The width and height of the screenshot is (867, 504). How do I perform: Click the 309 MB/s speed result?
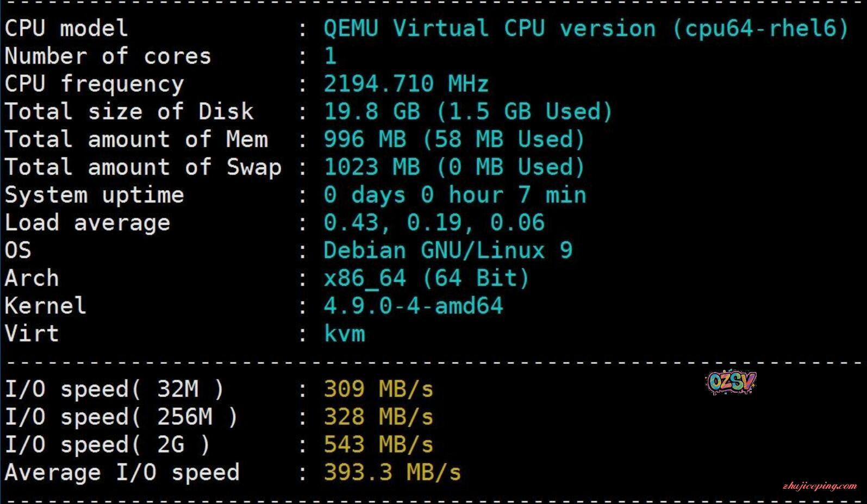tap(378, 389)
